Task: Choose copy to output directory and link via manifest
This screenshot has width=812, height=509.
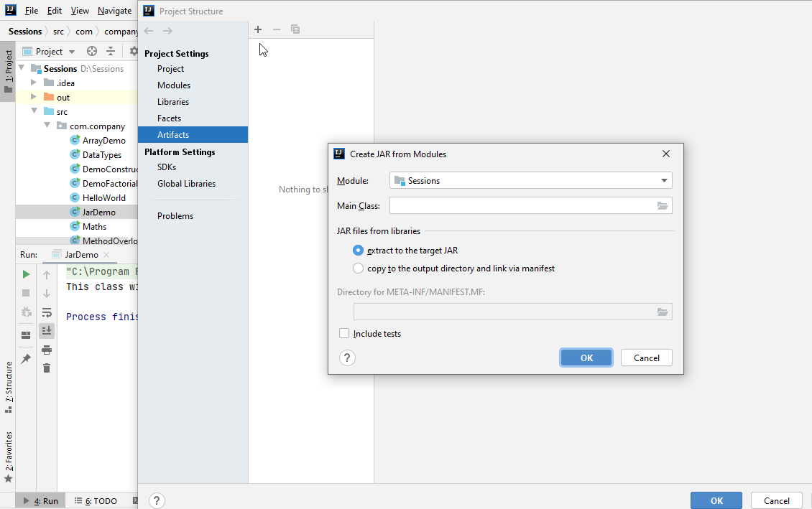Action: point(359,268)
